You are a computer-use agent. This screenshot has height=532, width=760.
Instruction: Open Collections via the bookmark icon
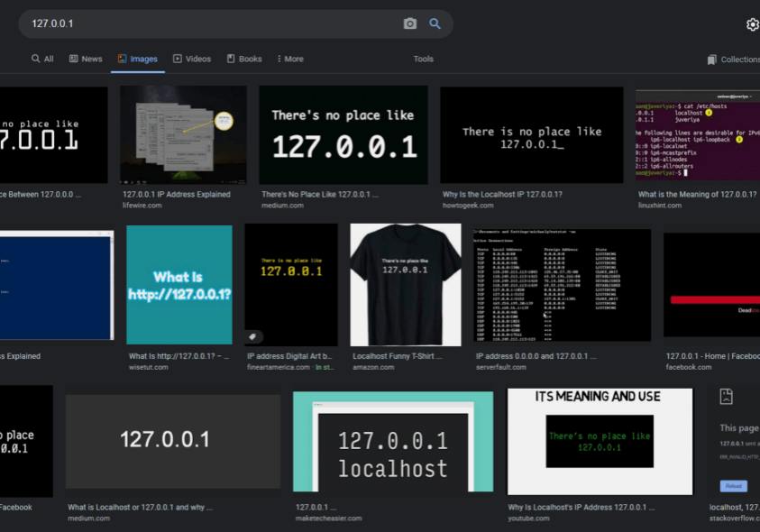pyautogui.click(x=711, y=59)
